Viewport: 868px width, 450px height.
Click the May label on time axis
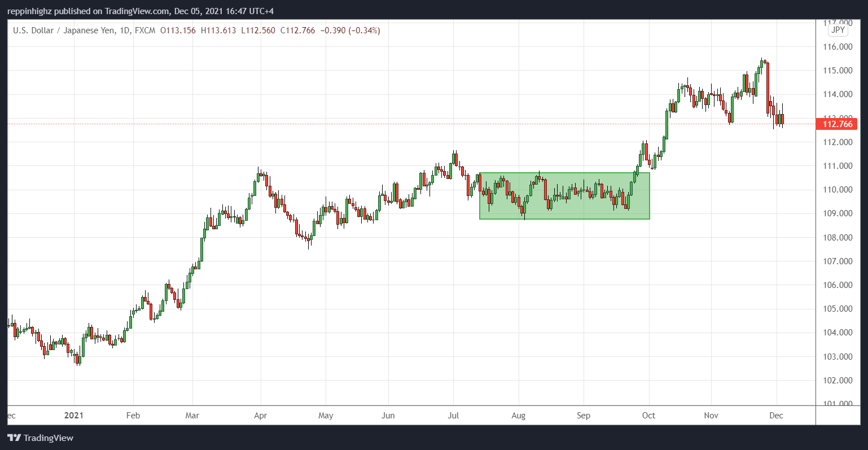point(326,416)
